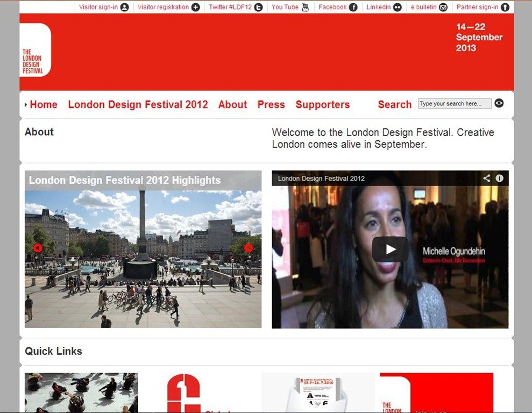532x413 pixels.
Task: Open the Visitor sign-in link
Action: click(98, 7)
